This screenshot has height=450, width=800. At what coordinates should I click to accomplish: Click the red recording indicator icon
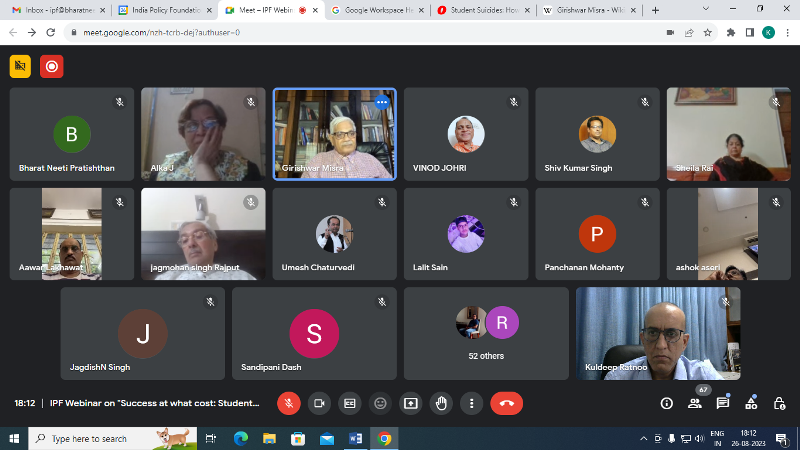(51, 66)
